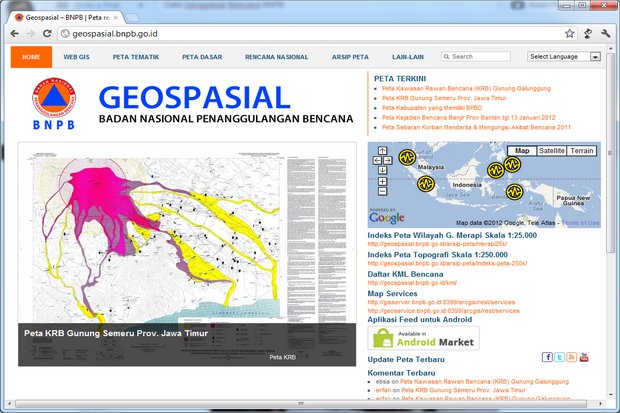
Task: Open the RENCANA NASIONAL menu
Action: 277,57
